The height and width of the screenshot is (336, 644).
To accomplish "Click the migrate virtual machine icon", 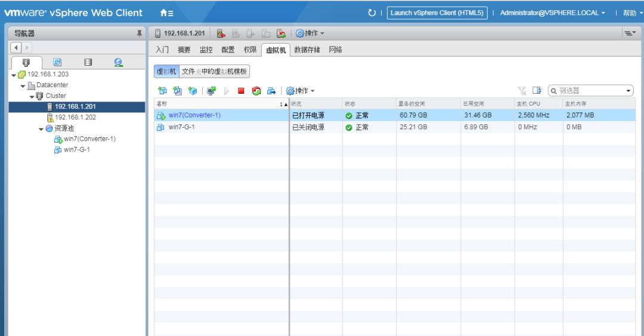I will tap(271, 91).
